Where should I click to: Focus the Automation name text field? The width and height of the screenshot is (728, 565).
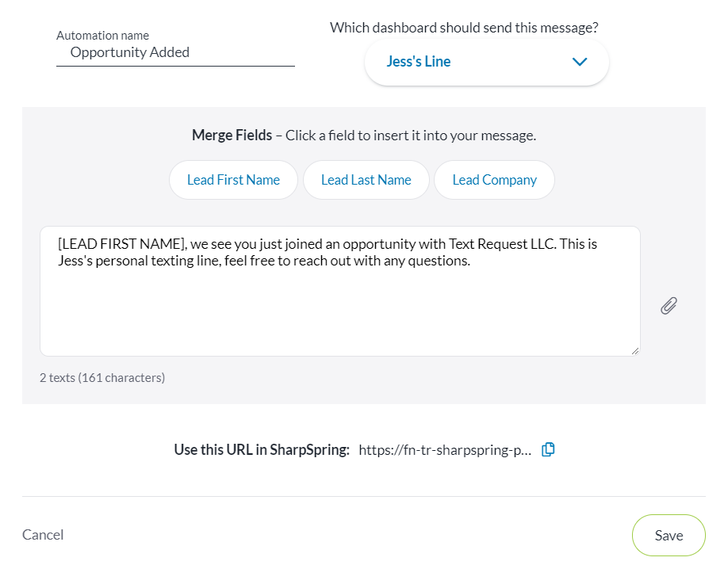(175, 53)
